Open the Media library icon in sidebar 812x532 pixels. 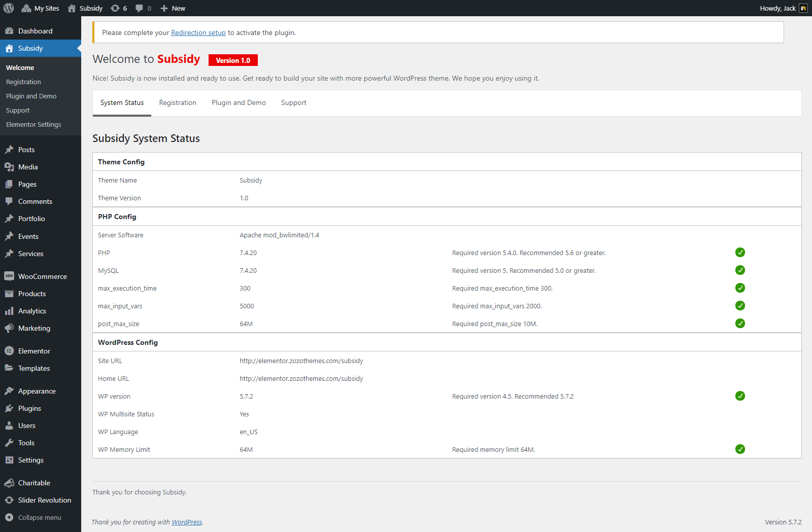point(9,167)
